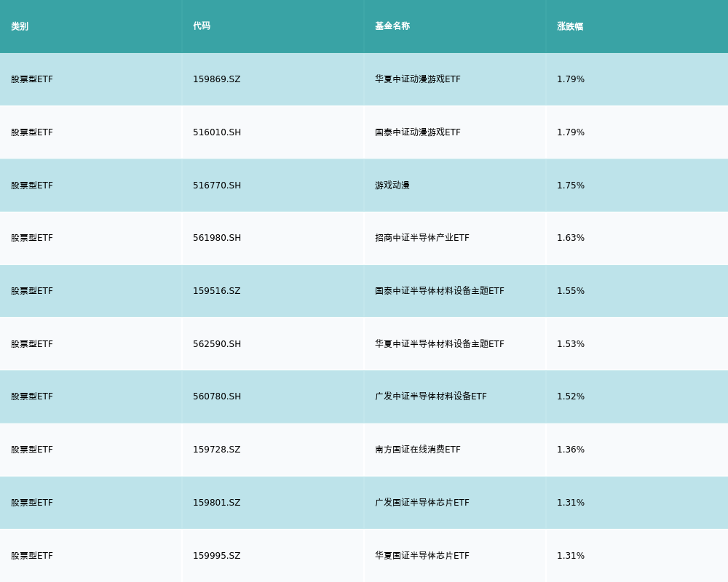Click fund name 广发国证半导体芯片ETF
The width and height of the screenshot is (728, 582).
tap(422, 503)
